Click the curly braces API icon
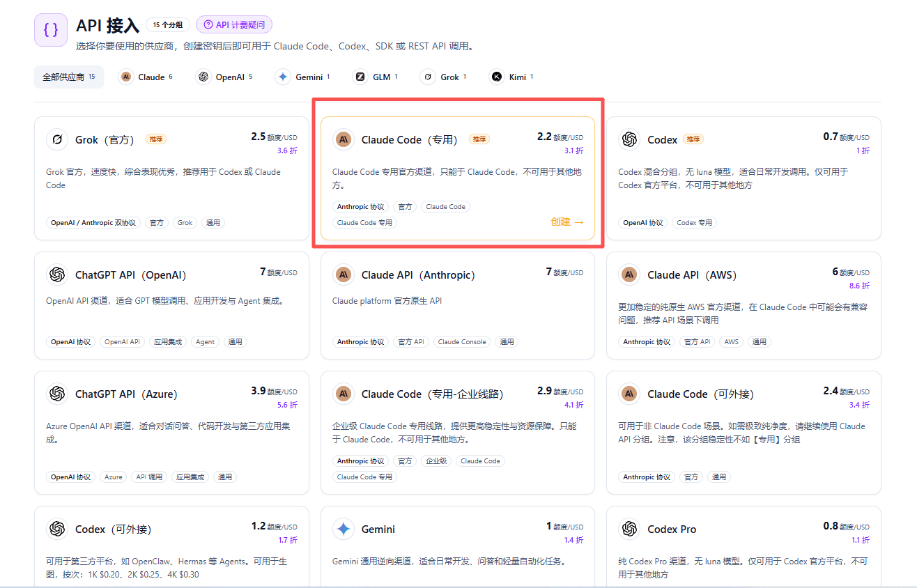Screen dimensions: 917x588 51,30
